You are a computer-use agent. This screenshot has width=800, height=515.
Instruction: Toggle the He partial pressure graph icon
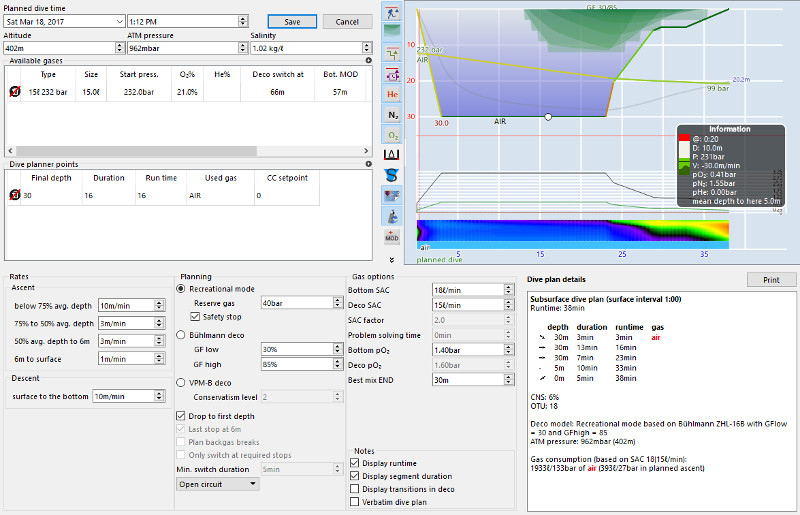pos(393,94)
